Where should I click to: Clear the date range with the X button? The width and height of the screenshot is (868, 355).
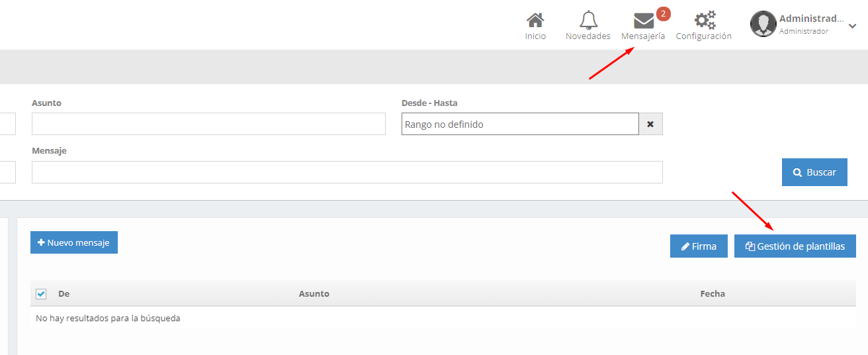tap(650, 124)
